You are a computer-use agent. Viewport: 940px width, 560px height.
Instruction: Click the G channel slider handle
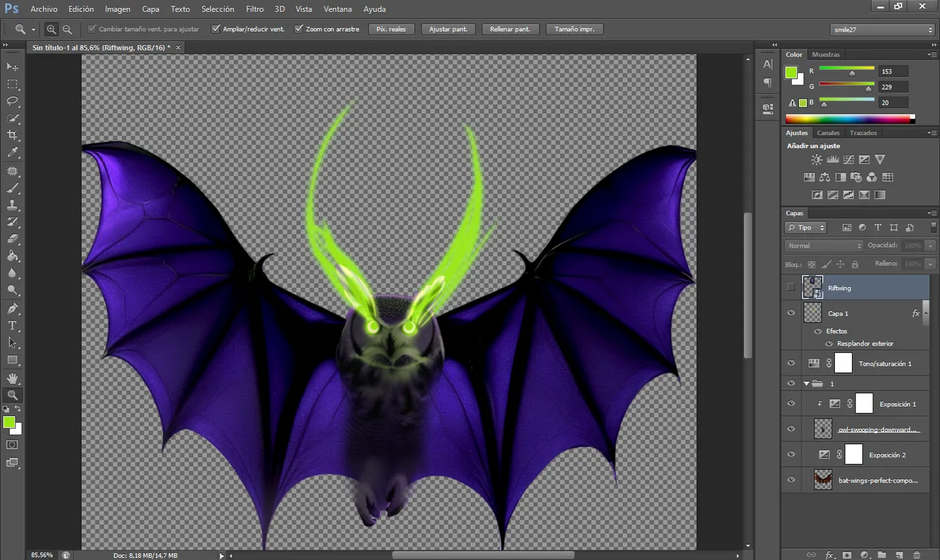click(x=868, y=89)
